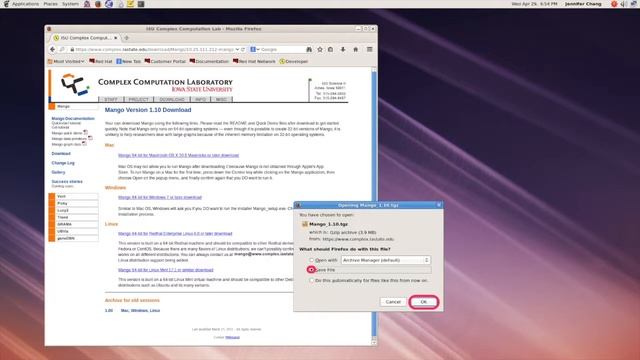Click OK in the Opening Mango dialog
The width and height of the screenshot is (640, 360).
(x=424, y=302)
